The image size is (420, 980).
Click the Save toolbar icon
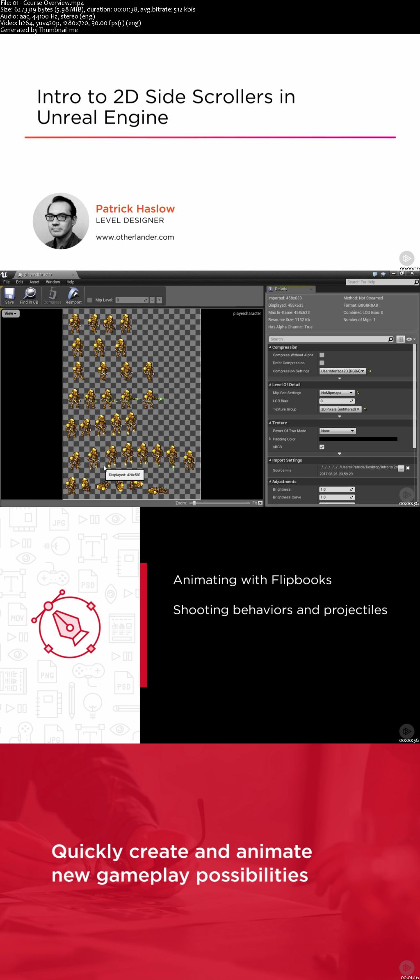click(9, 294)
